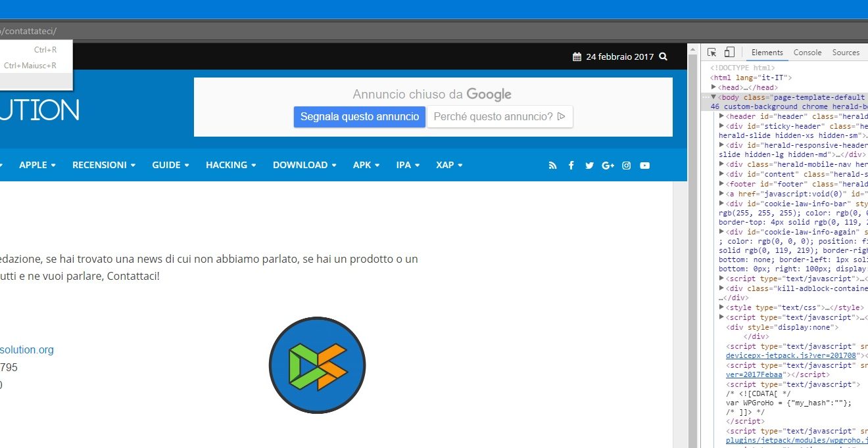The image size is (868, 448).
Task: Click the address bar showing /contattateci/
Action: 434,31
